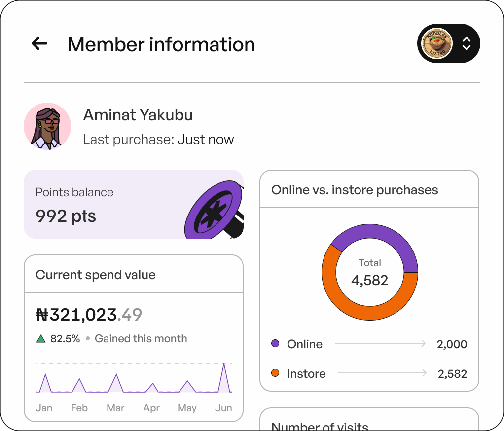Click the purple points coin icon
Screen dimensions: 504x431
[213, 210]
